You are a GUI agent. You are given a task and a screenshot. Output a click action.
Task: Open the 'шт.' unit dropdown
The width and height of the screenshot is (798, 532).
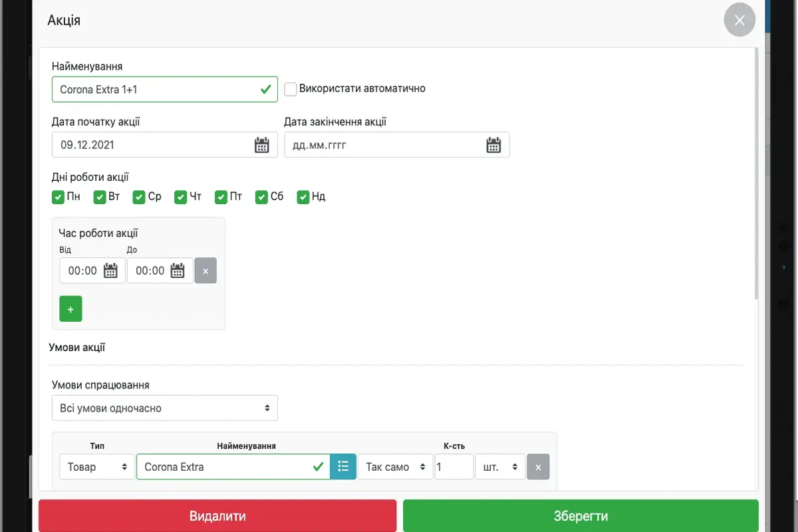coord(499,467)
